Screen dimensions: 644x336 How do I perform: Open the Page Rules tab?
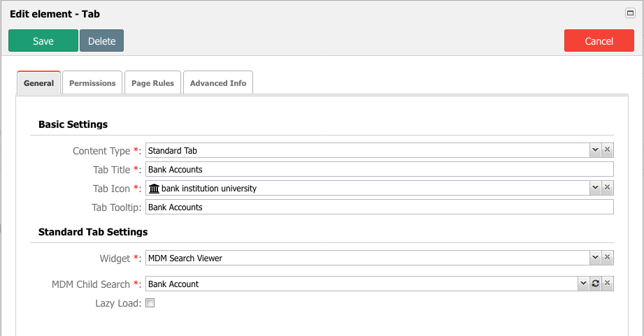153,83
